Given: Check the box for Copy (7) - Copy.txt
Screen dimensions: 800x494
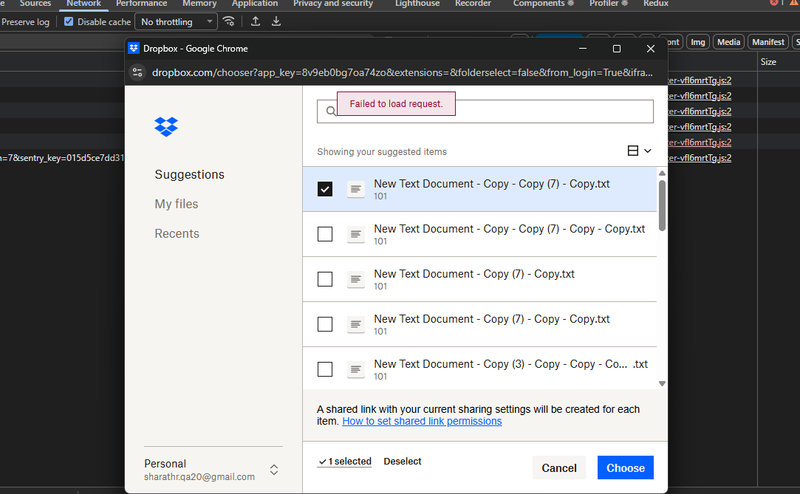Looking at the screenshot, I should point(325,279).
